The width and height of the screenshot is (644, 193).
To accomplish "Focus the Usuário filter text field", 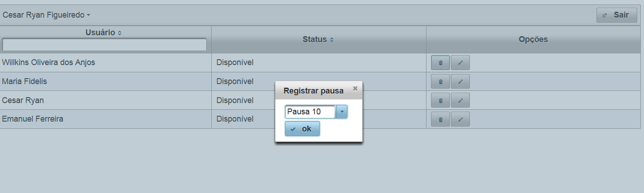I will [104, 45].
